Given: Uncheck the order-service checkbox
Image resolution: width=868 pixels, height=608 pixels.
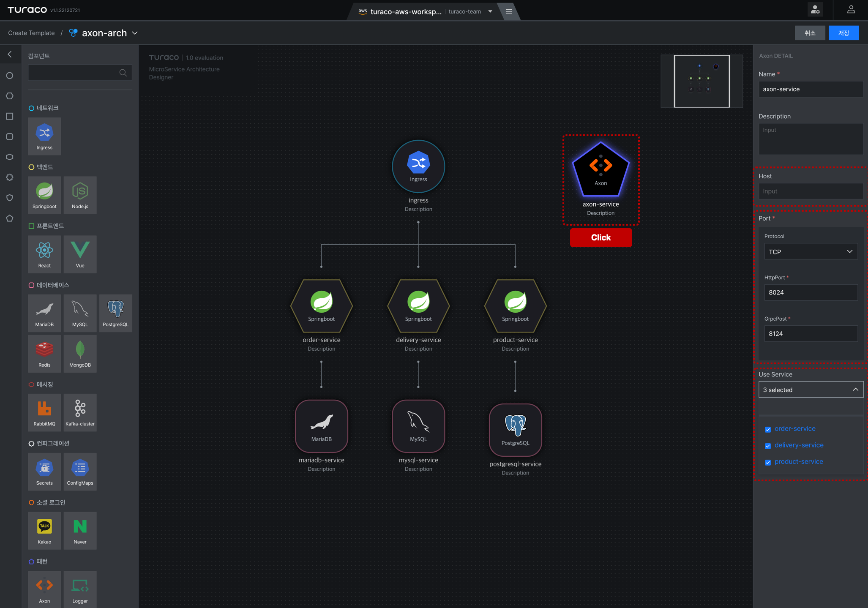Looking at the screenshot, I should (x=768, y=429).
